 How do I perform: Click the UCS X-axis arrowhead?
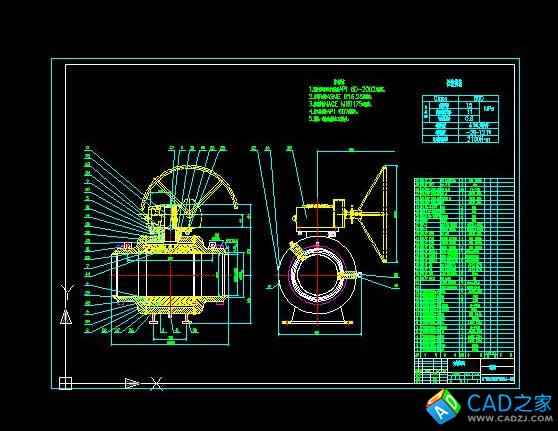click(132, 383)
